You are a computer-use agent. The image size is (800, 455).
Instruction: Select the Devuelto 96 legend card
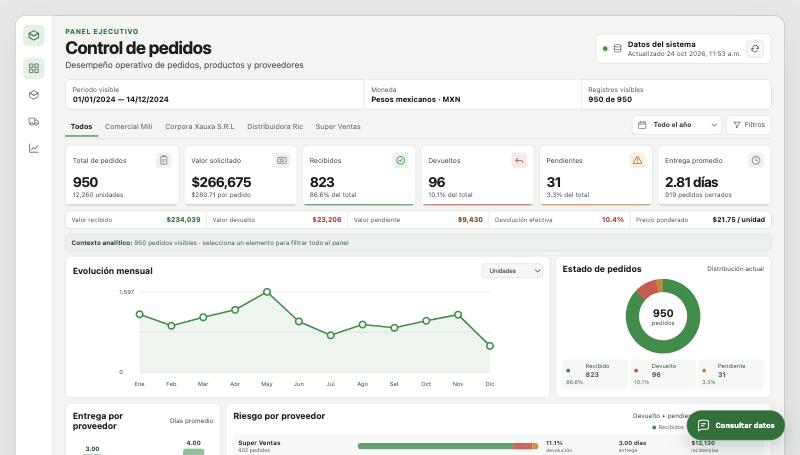663,374
